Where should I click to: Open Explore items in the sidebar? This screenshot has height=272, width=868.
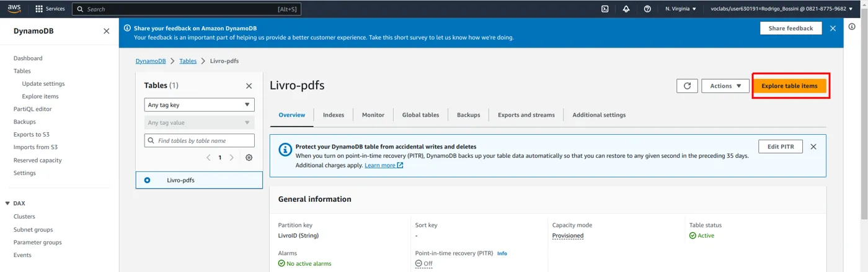pyautogui.click(x=40, y=96)
